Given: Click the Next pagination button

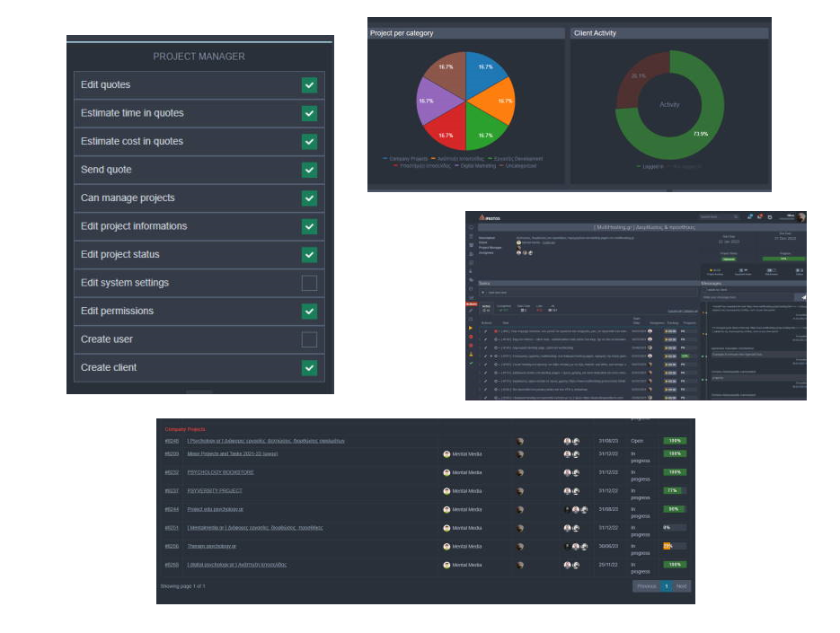Looking at the screenshot, I should click(681, 586).
